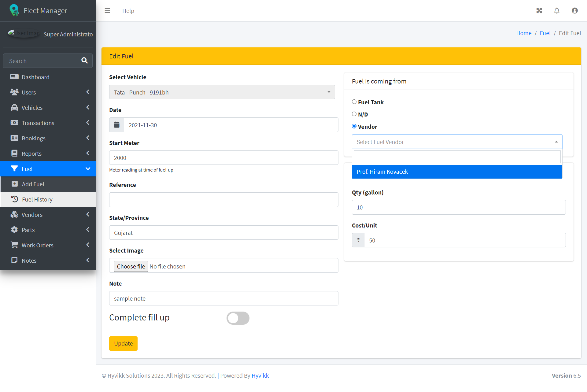Viewport: 587px width, 392px height.
Task: Click the Note field with sample note
Action: [223, 298]
